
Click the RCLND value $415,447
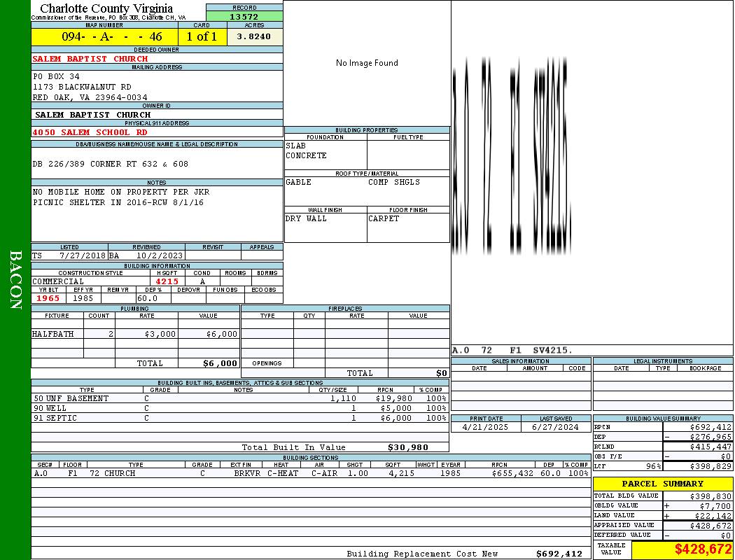710,447
